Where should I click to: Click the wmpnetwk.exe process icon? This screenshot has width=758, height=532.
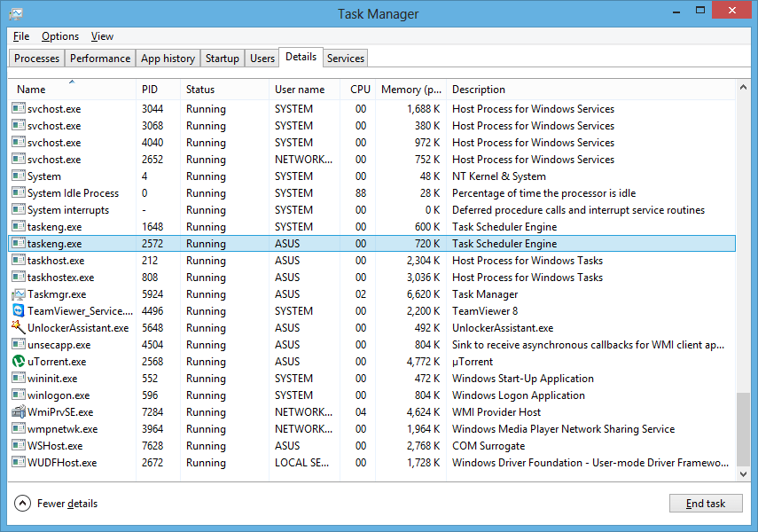[18, 428]
